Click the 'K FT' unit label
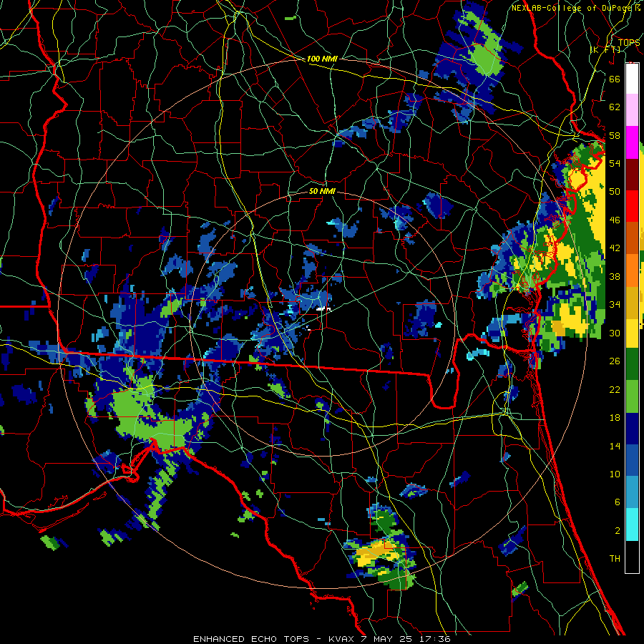This screenshot has height=644, width=644. 605,49
